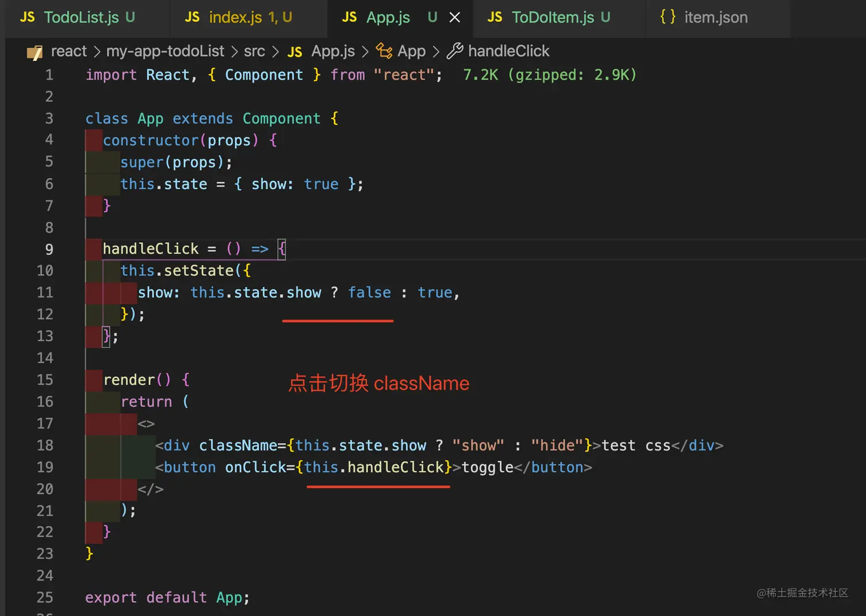The width and height of the screenshot is (866, 616).
Task: Click the braces icon on item.json tab
Action: tap(668, 17)
